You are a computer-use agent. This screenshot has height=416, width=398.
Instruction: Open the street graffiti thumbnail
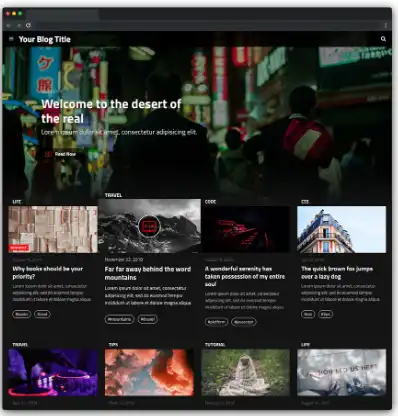(342, 372)
